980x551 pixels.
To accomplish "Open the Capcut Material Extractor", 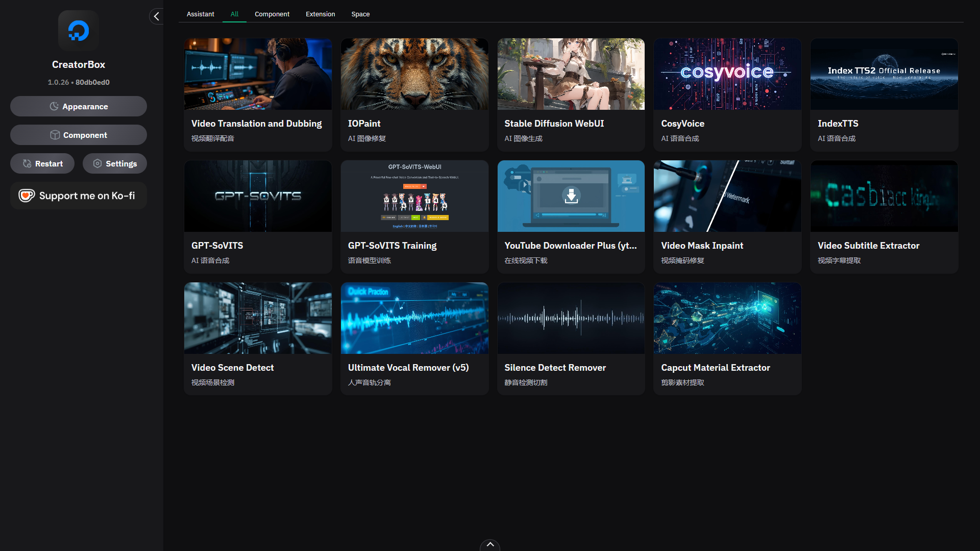I will pyautogui.click(x=727, y=338).
